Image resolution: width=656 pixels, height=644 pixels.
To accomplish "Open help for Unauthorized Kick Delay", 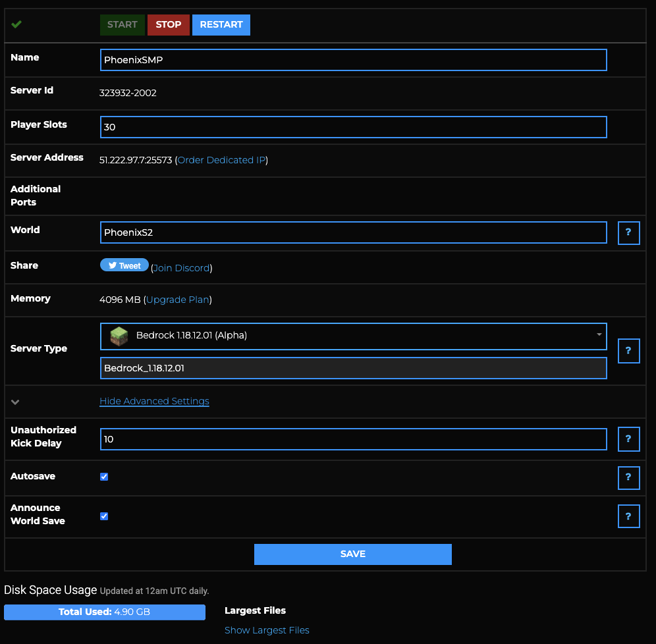I will click(628, 439).
